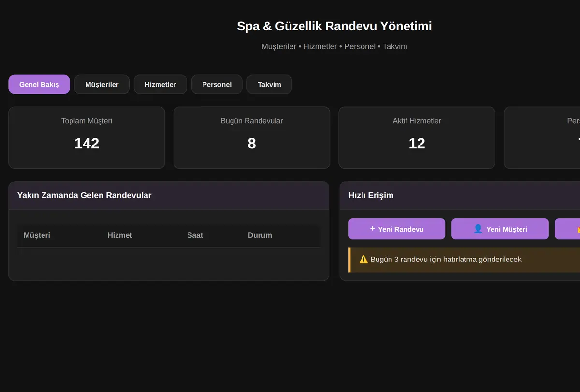The image size is (580, 392).
Task: Click the person icon on Yeni Müşteri
Action: click(478, 229)
